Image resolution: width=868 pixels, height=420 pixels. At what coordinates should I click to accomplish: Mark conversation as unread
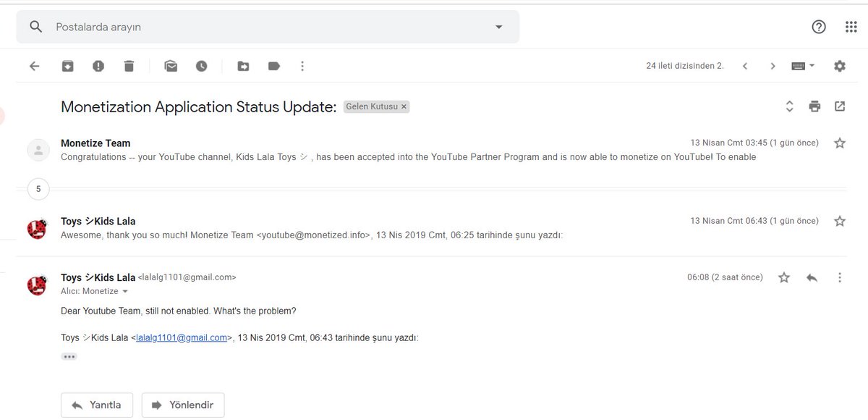click(x=171, y=66)
